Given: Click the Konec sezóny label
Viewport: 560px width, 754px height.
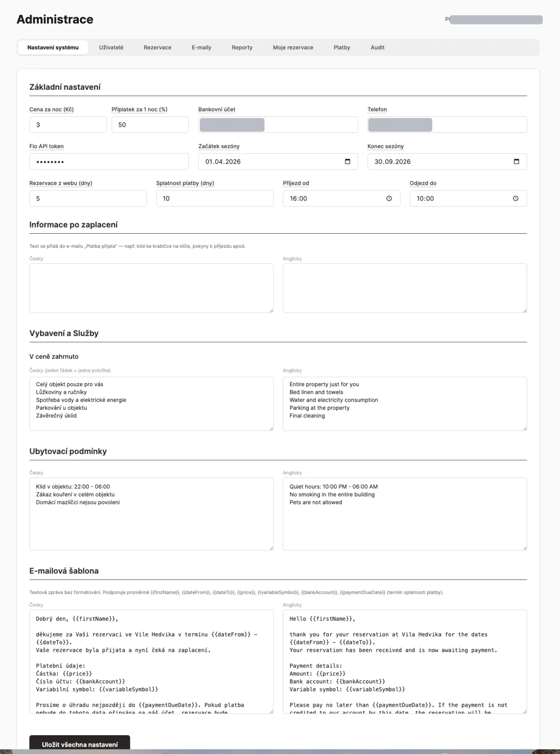Looking at the screenshot, I should (386, 146).
